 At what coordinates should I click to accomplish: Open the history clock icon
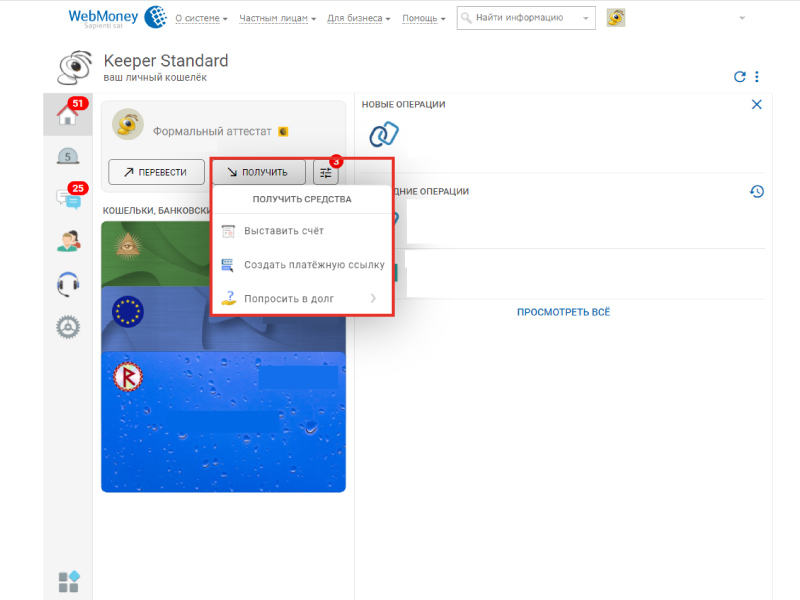[757, 191]
